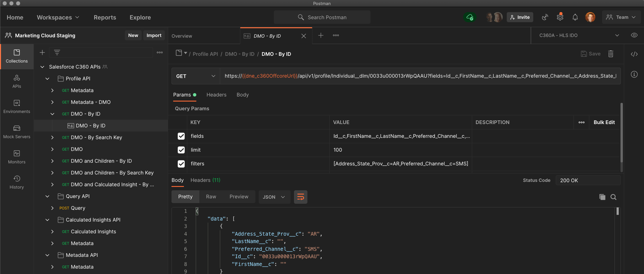This screenshot has width=644, height=274.
Task: Click the Profile API breadcrumb link
Action: coord(205,54)
